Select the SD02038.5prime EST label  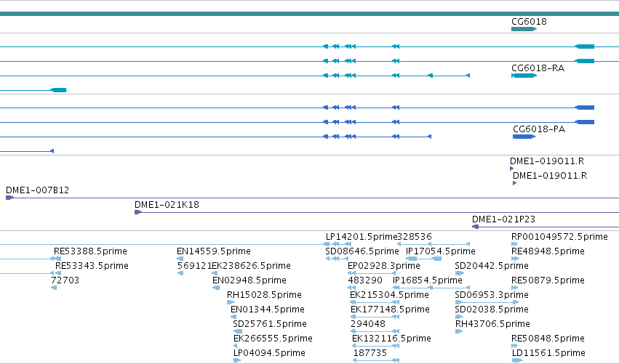coord(492,310)
